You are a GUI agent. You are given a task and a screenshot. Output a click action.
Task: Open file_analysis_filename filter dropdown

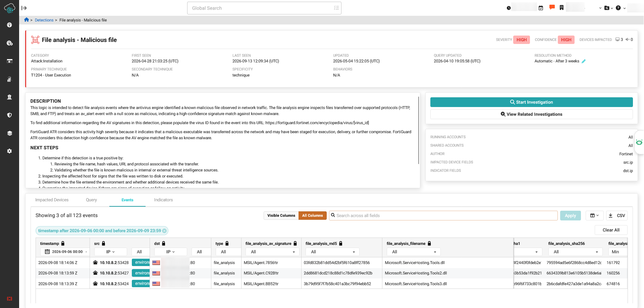pos(414,252)
